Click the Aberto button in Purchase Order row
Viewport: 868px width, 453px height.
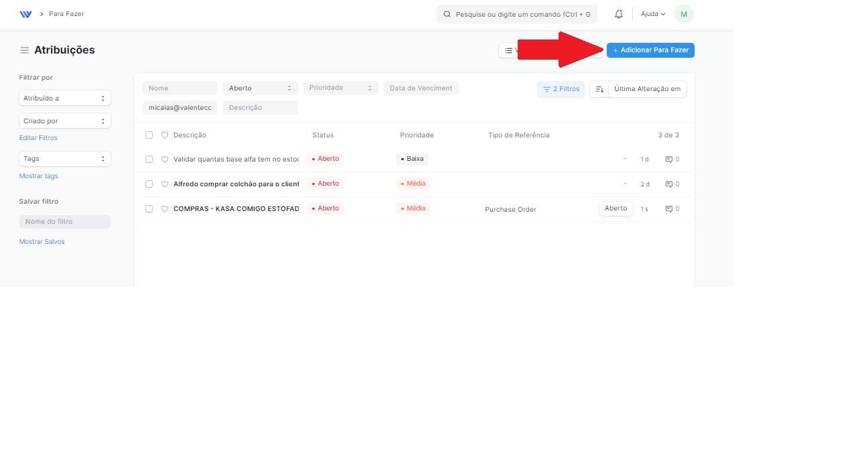tap(616, 208)
